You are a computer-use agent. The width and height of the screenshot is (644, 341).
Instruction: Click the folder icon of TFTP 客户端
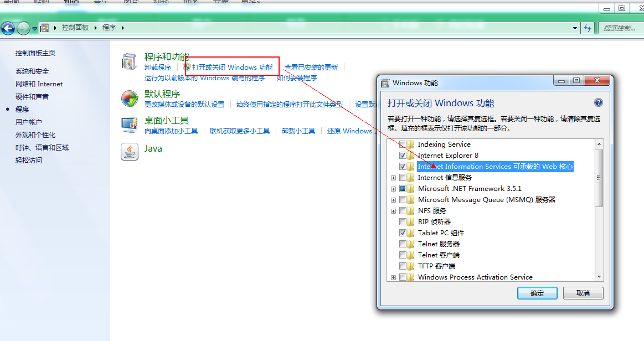[411, 266]
